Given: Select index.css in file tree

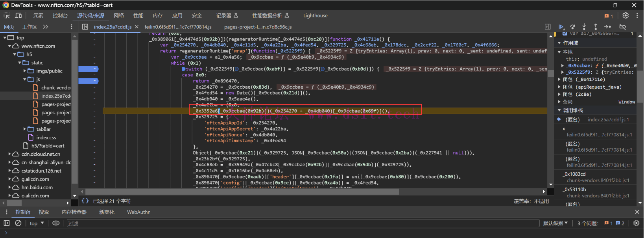Looking at the screenshot, I should coord(46,138).
